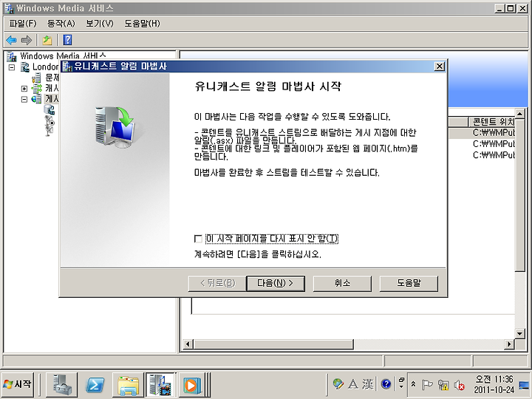Open the 동작(A) menu
This screenshot has width=532, height=399.
point(61,24)
